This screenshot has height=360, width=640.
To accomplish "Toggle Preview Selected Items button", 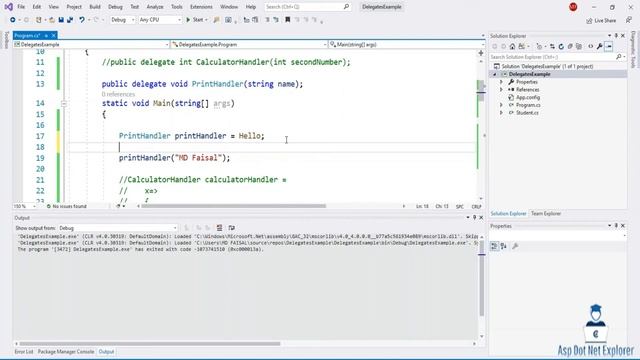I will pyautogui.click(x=609, y=47).
